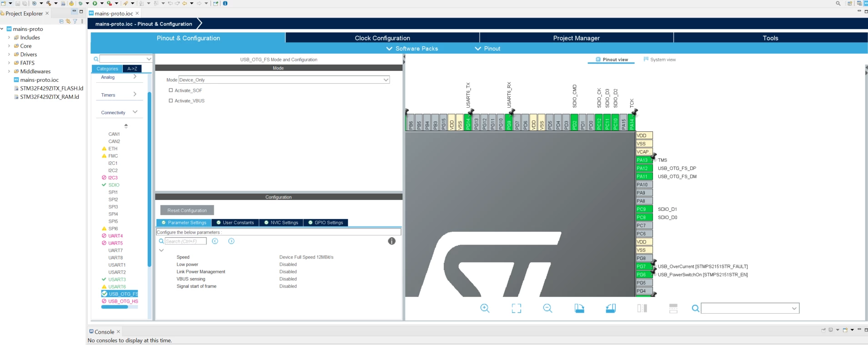Click the Reset Configuration button
868x345 pixels.
coord(187,210)
